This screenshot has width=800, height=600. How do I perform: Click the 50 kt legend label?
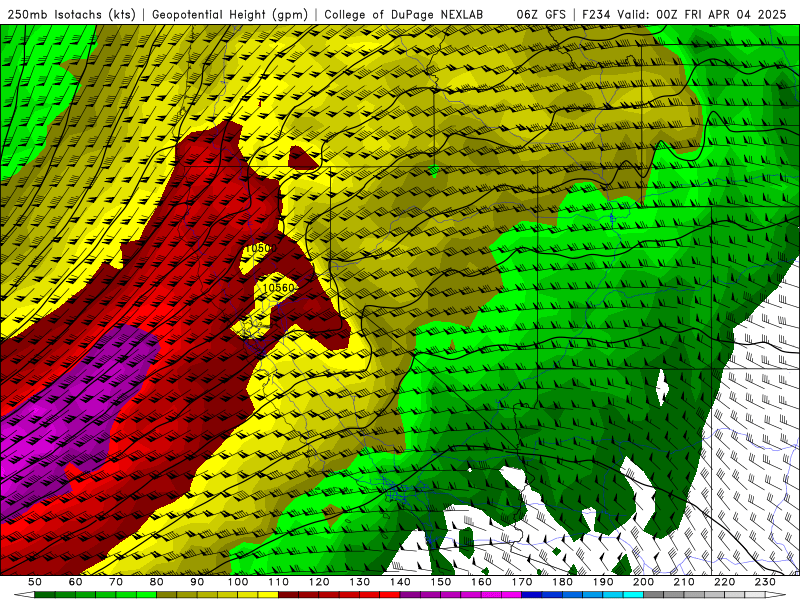(x=35, y=582)
